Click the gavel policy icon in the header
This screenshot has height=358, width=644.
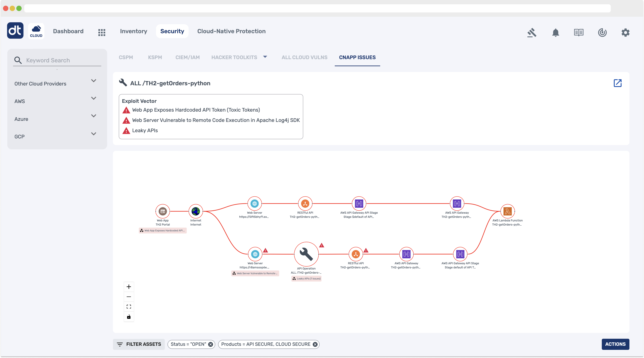pyautogui.click(x=532, y=33)
